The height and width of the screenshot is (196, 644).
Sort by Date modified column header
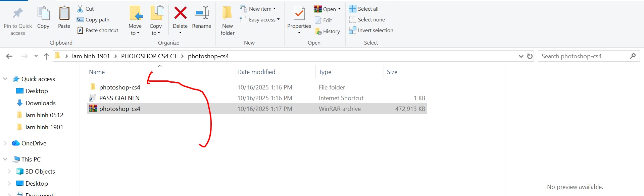click(256, 72)
